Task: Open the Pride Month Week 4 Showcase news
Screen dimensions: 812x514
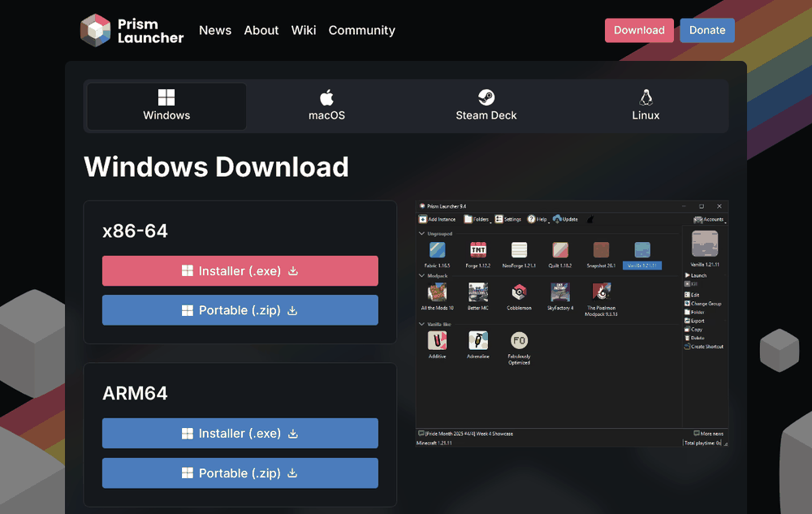Action: 465,434
